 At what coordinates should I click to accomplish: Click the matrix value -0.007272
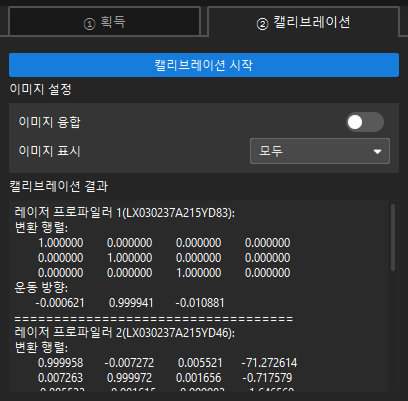click(129, 363)
